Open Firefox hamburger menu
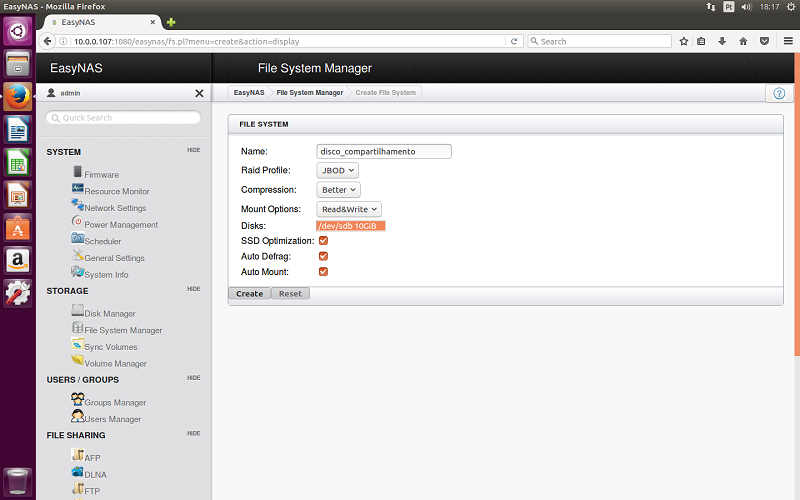 click(x=788, y=41)
